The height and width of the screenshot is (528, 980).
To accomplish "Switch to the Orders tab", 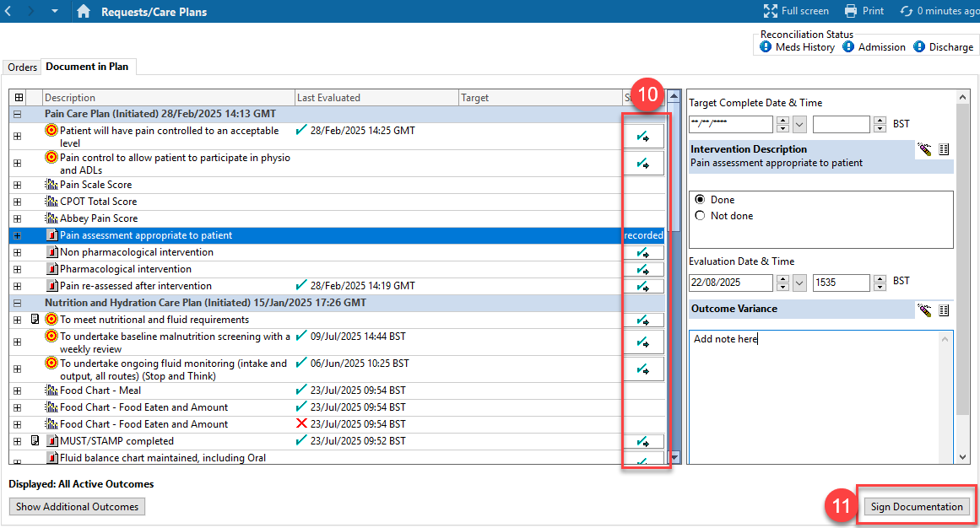I will click(23, 67).
